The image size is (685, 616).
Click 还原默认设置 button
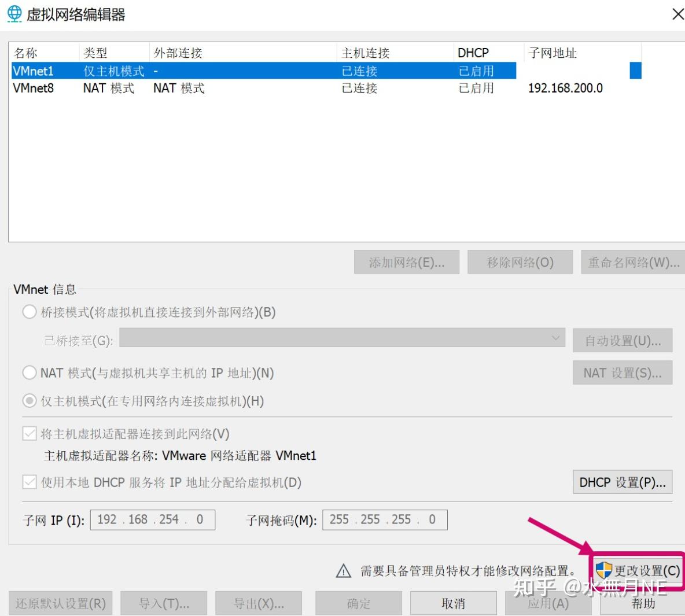coord(60,603)
